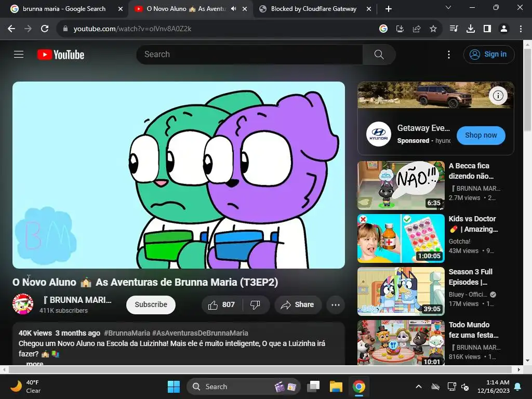Open the volume muted icon in tray
This screenshot has height=399, width=532.
pos(465,387)
